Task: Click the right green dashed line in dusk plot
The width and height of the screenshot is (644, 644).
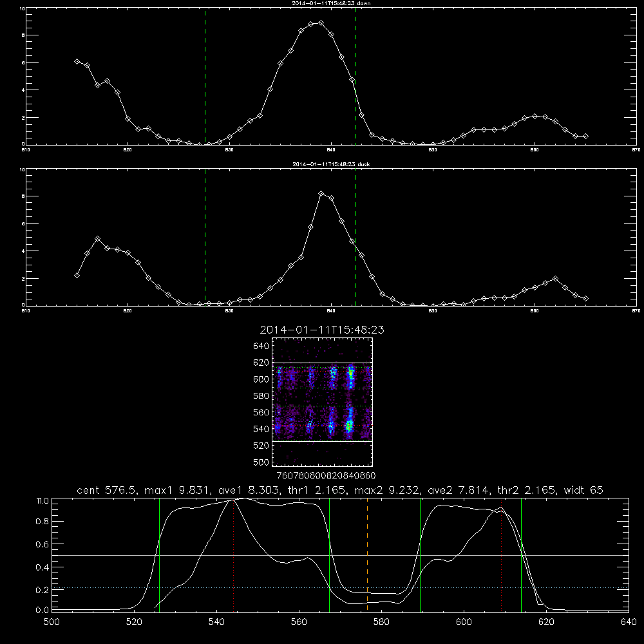Action: coord(355,238)
